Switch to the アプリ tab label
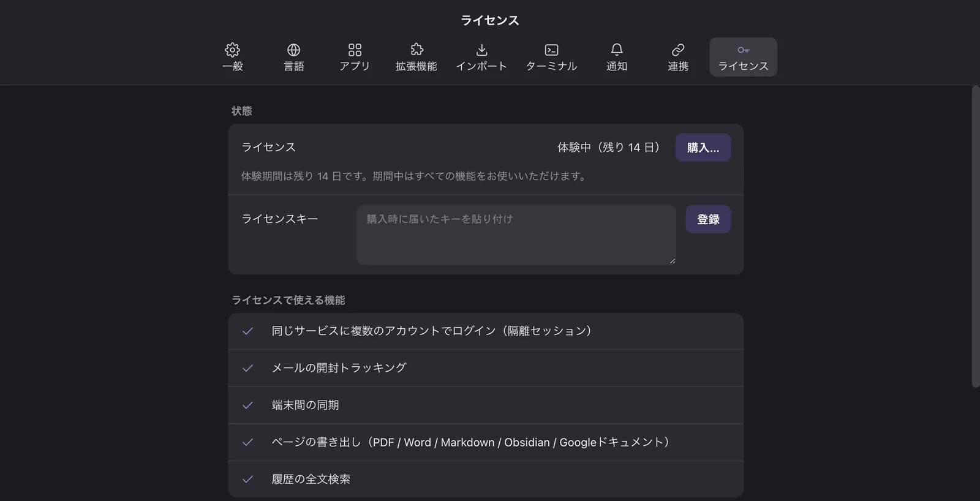 click(355, 66)
